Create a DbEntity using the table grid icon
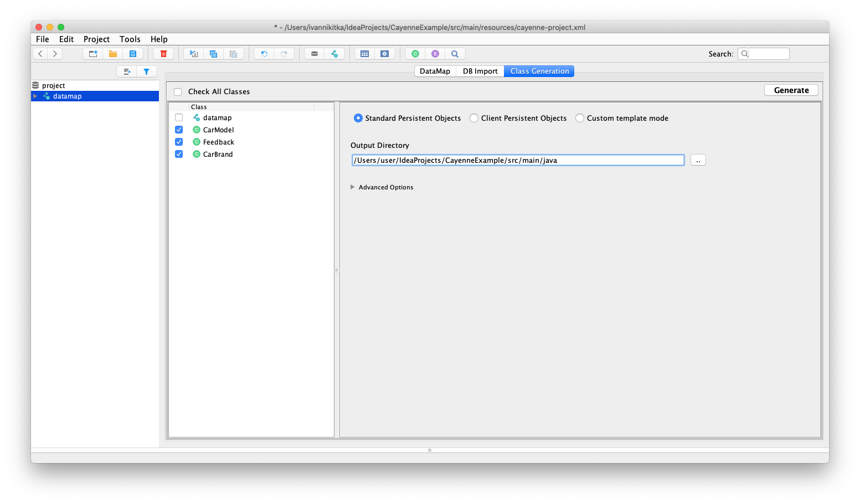The width and height of the screenshot is (860, 504). [364, 53]
